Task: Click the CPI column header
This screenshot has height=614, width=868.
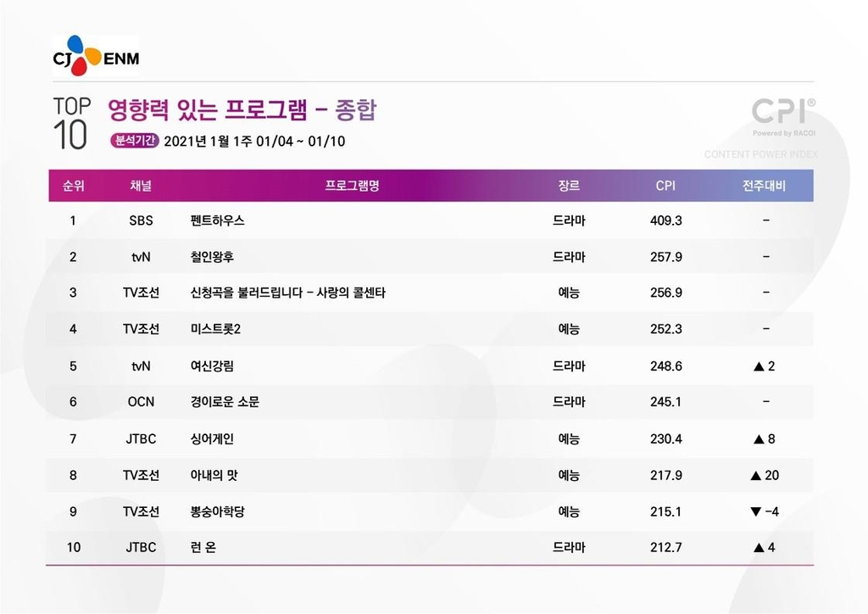Action: coord(665,186)
